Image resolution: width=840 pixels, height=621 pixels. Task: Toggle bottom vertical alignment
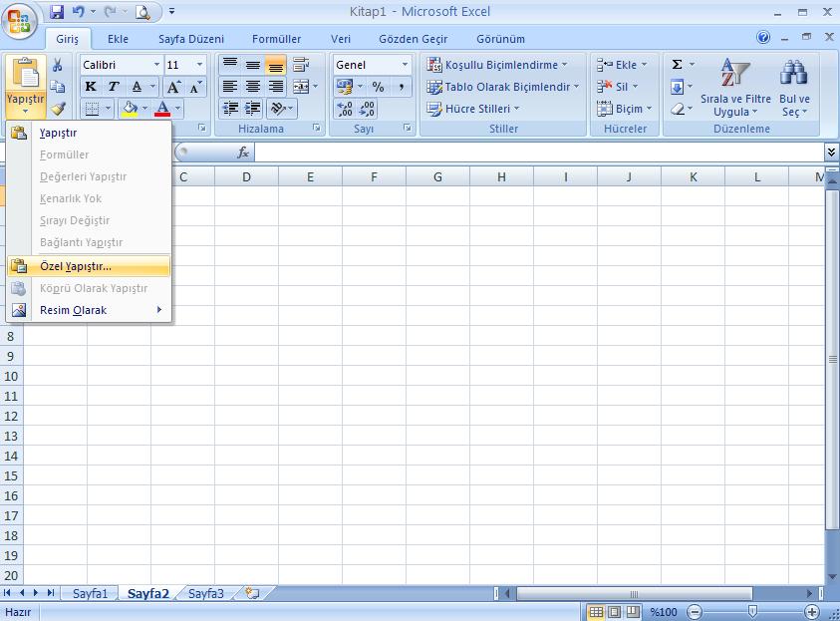click(x=275, y=65)
